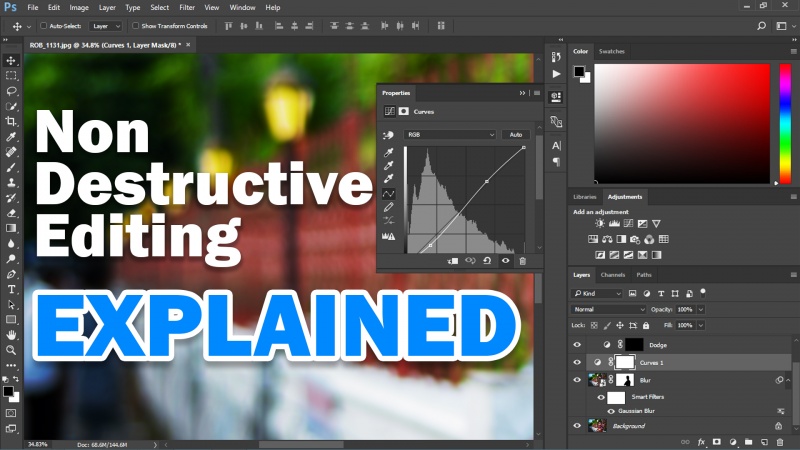Screen dimensions: 800x450
Task: Click inside the color picker field
Action: pos(682,123)
